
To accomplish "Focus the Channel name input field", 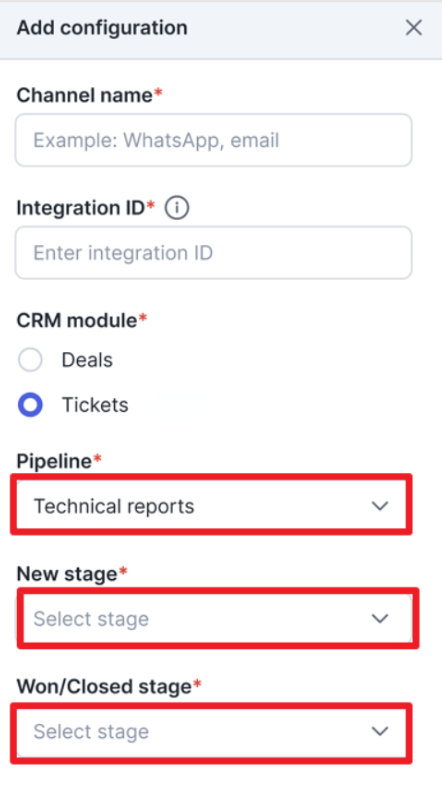I will click(213, 140).
